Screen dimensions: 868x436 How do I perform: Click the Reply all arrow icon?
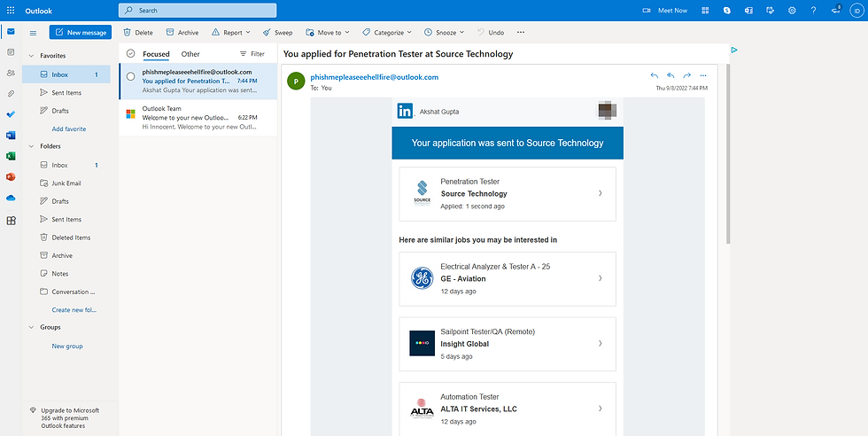point(670,76)
